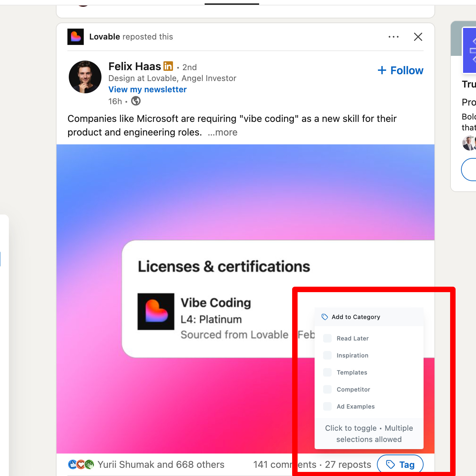Click the Vibe Coding Lovable logo in image
Image resolution: width=476 pixels, height=476 pixels.
pos(156,312)
